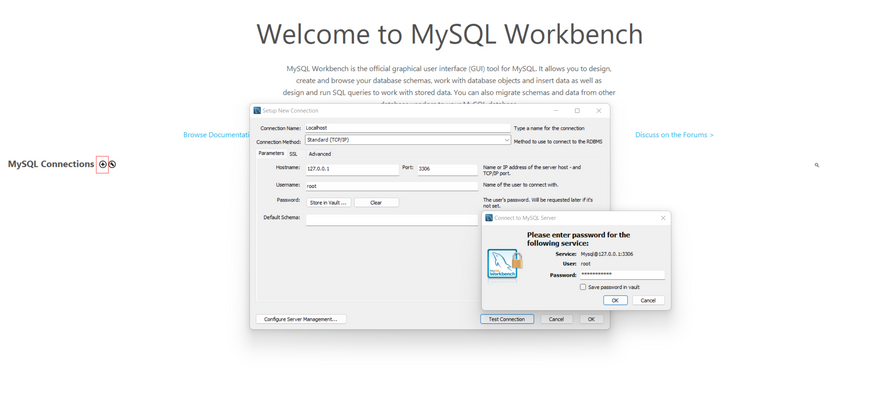Open Configure Server Management
Screen dimensions: 880x418
301,319
